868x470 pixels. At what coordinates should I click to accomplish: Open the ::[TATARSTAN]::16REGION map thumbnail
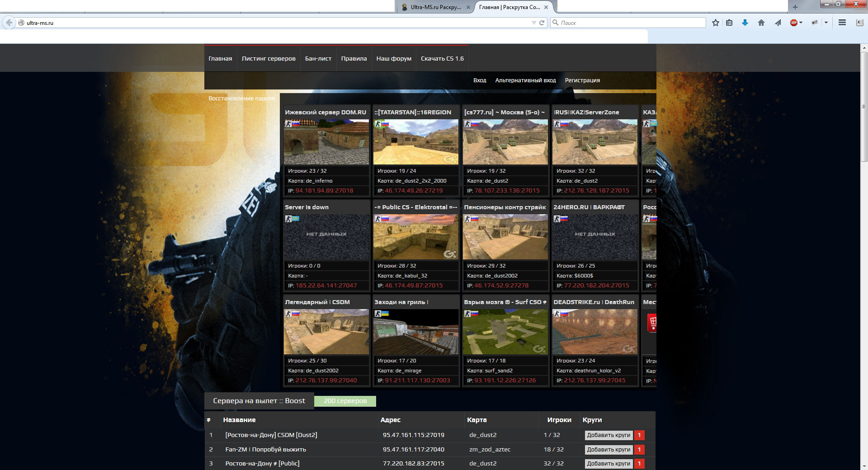point(416,142)
